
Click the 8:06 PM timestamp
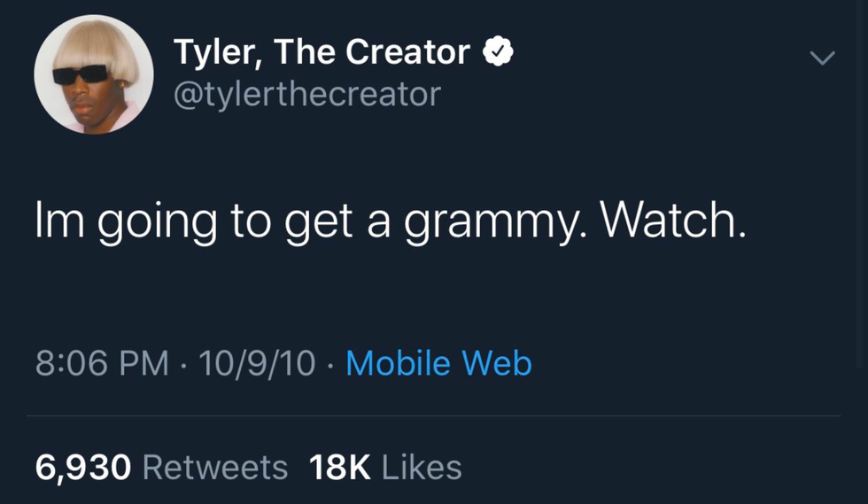102,363
